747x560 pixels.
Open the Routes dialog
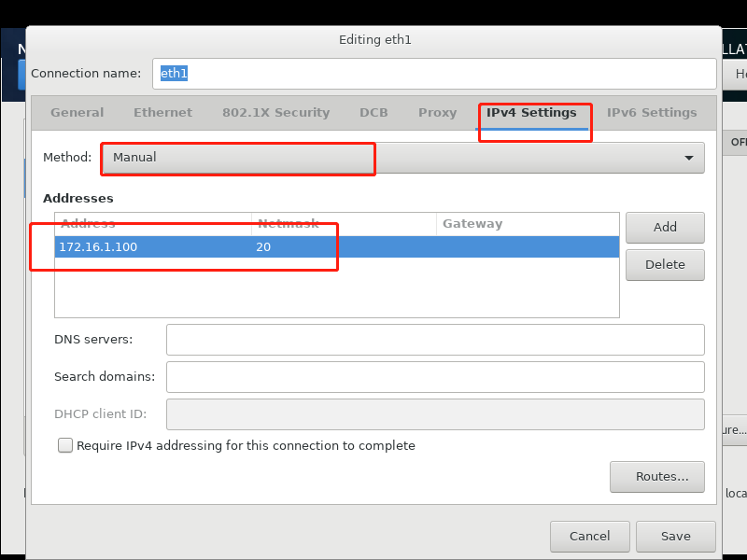point(657,477)
